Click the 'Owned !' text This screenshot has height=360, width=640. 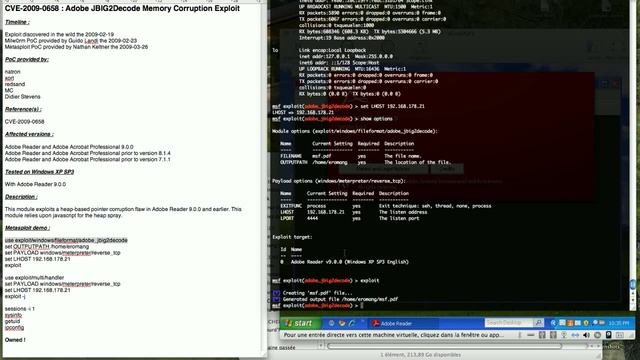[15, 340]
